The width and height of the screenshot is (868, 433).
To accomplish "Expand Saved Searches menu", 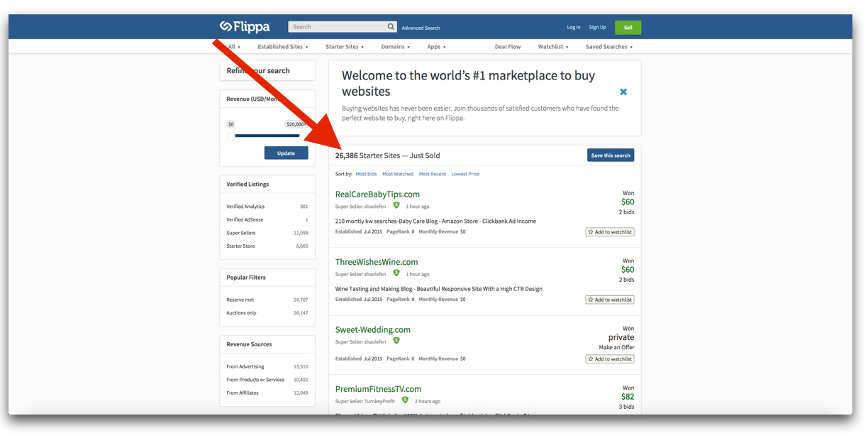I will click(x=609, y=47).
